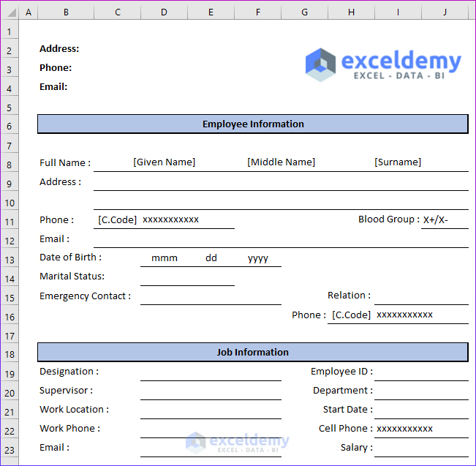This screenshot has width=476, height=466.
Task: Click the [Given Name] placeholder cell
Action: (x=164, y=162)
